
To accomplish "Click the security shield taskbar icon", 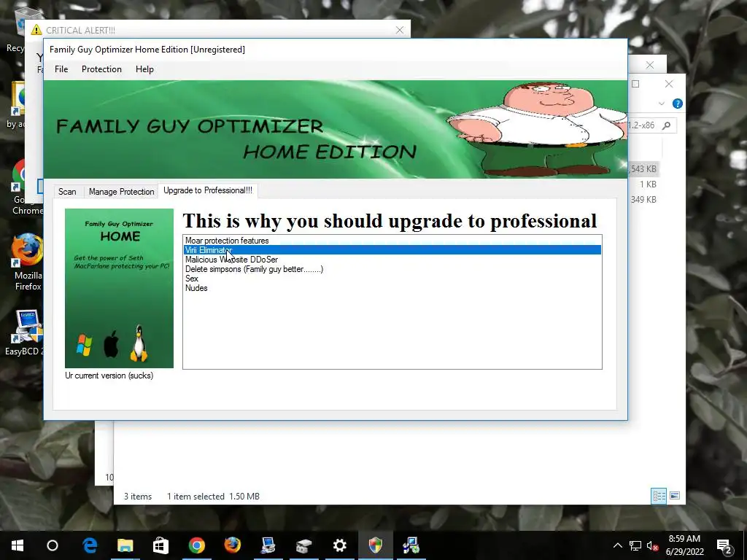I will coord(376,545).
